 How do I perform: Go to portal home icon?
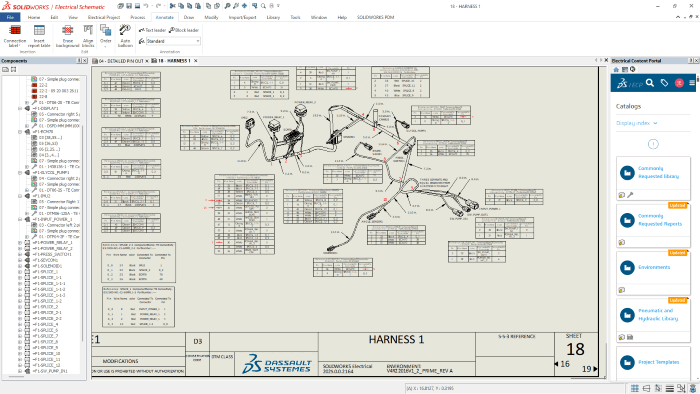[x=617, y=70]
